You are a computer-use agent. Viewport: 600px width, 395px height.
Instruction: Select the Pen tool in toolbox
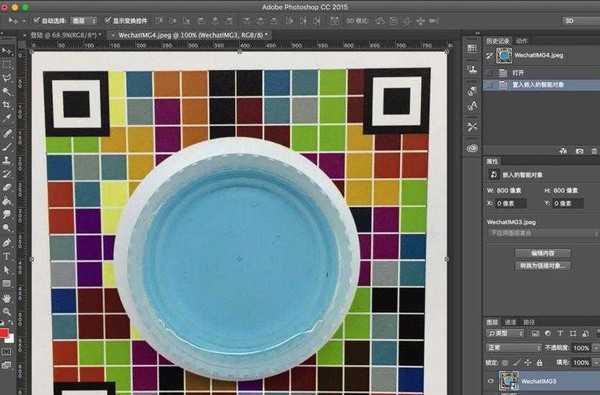(x=7, y=242)
